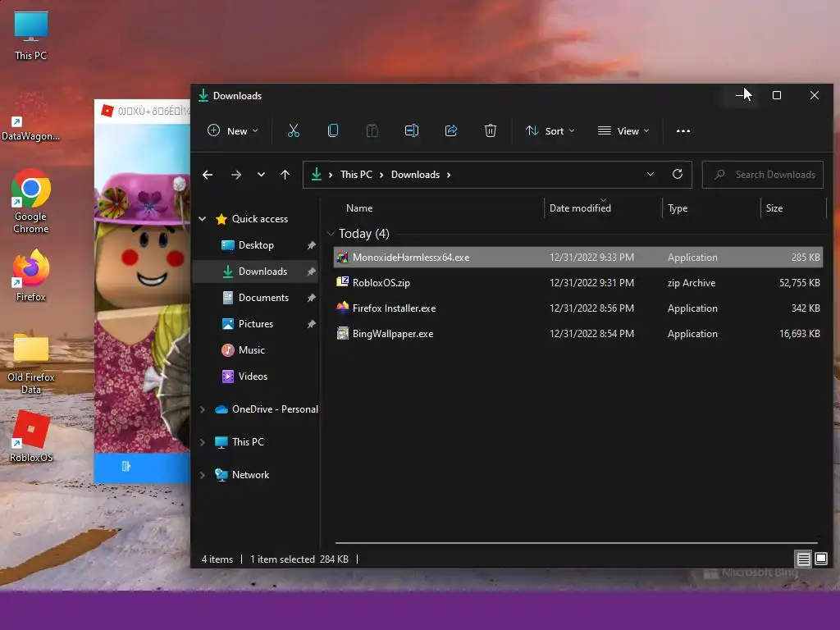Screen dimensions: 840x630
Task: Click This PC breadcrumb in address bar
Action: (356, 175)
